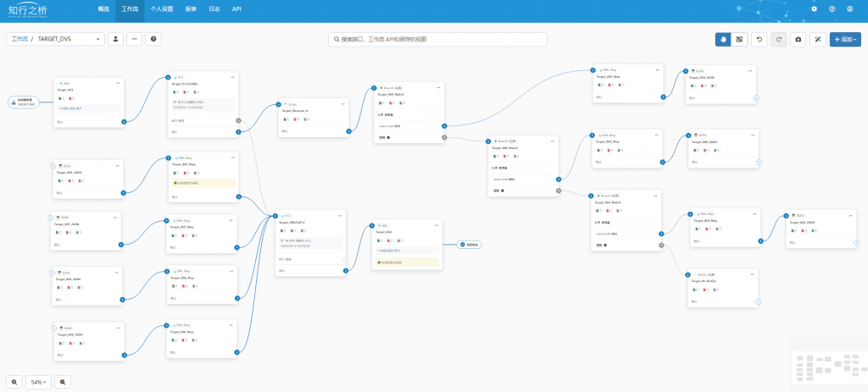Screen dimensions: 868x392
Task: Go to the 日志 tab
Action: click(214, 8)
